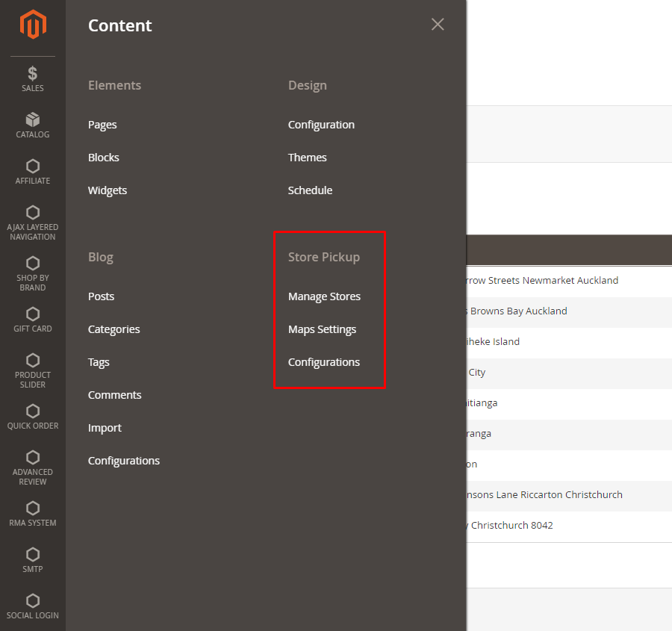Select the Affiliate sidebar icon
The width and height of the screenshot is (672, 631).
click(x=33, y=171)
